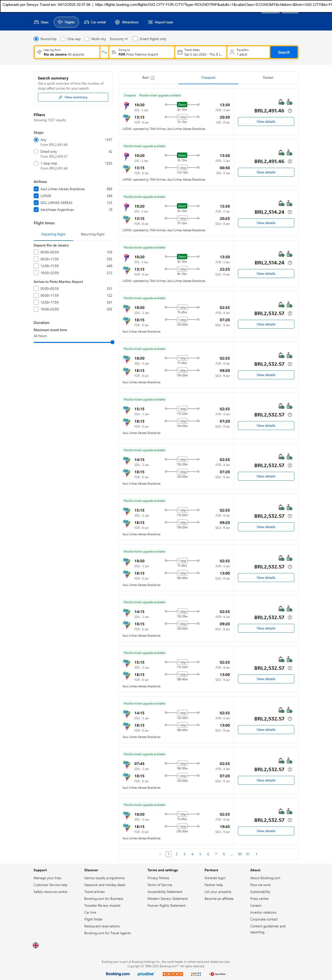Switch to the Returning flight tab

coord(93,234)
